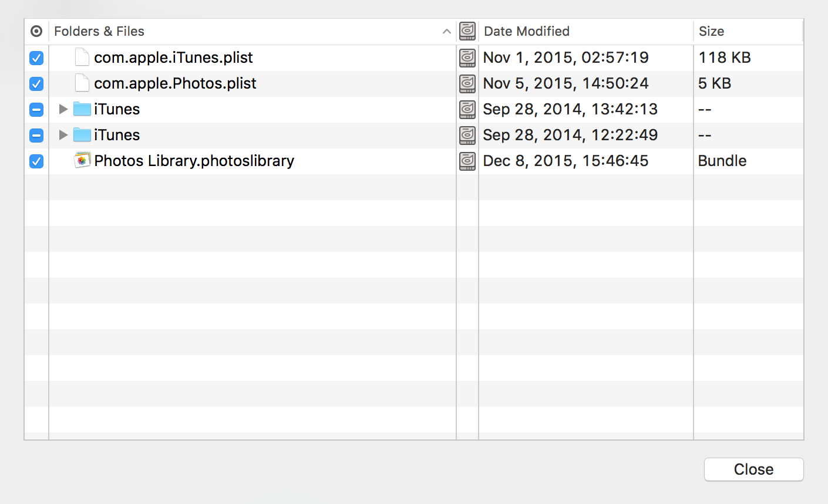Click the Bundle size value

[722, 161]
